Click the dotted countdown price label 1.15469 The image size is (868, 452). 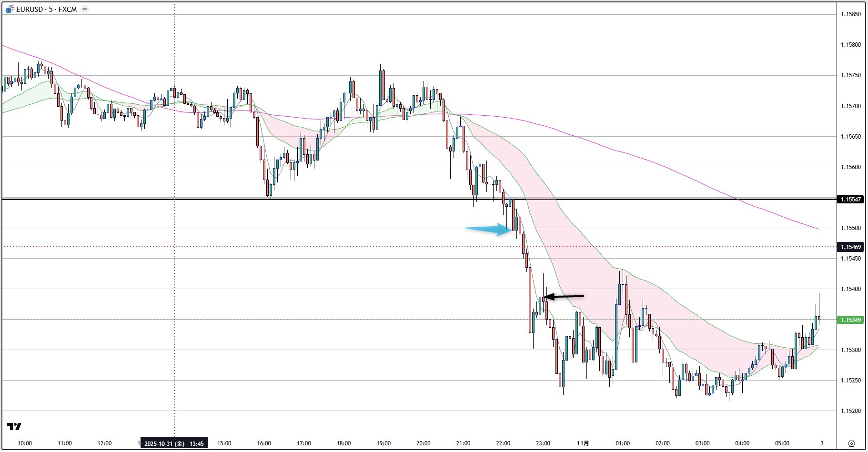pyautogui.click(x=850, y=246)
